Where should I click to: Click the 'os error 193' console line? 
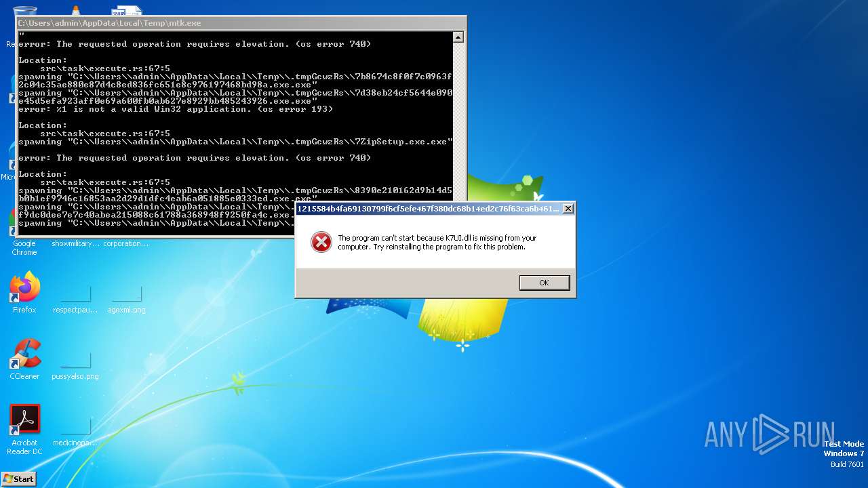176,109
